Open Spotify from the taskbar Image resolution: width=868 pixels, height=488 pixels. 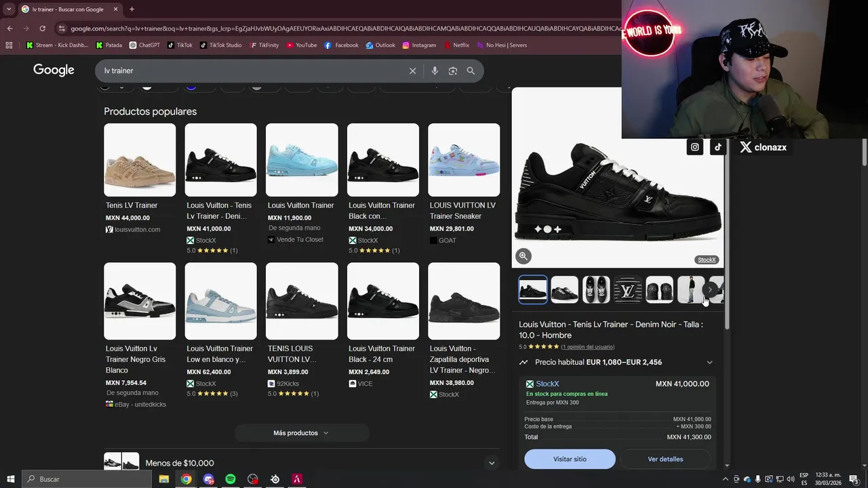[231, 479]
